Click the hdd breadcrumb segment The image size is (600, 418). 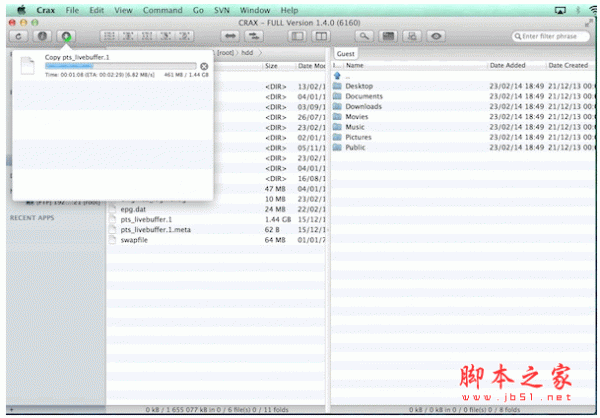(x=247, y=53)
